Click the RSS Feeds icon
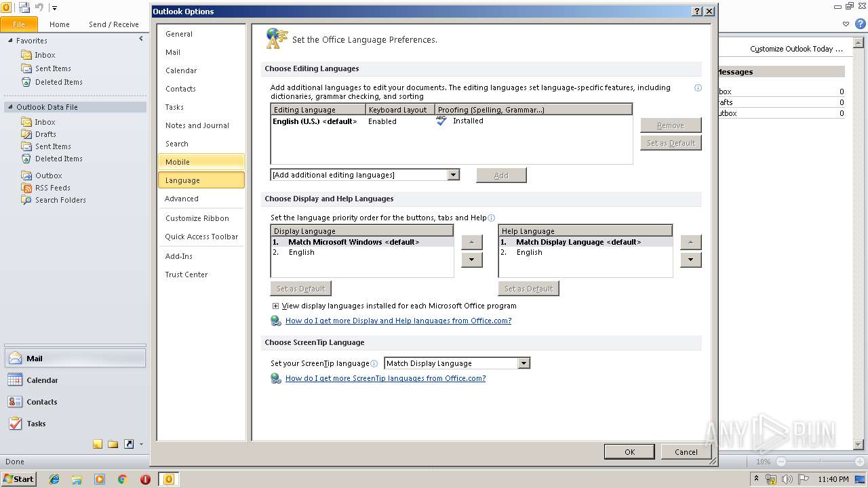The height and width of the screenshot is (488, 868). click(26, 188)
